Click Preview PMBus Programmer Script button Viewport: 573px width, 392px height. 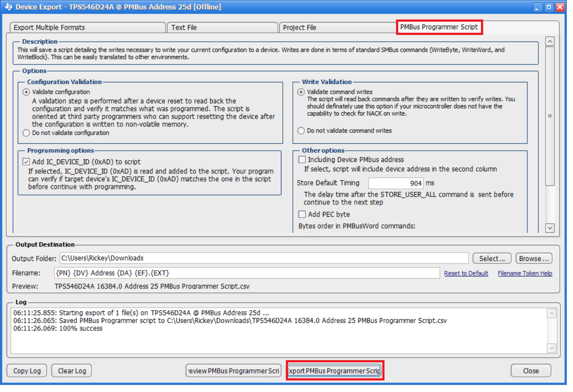234,371
